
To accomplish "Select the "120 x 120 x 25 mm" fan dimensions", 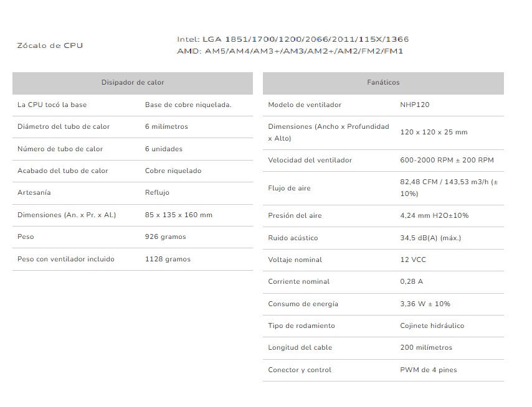I will point(434,132).
